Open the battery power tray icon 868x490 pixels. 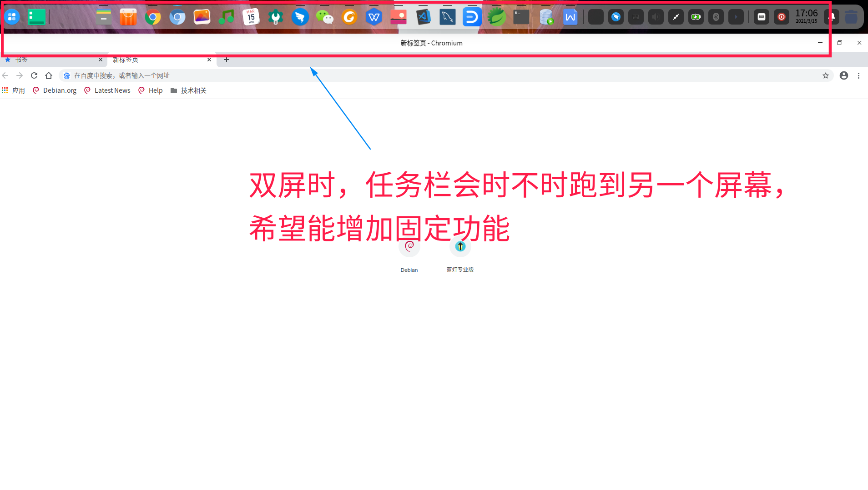696,17
